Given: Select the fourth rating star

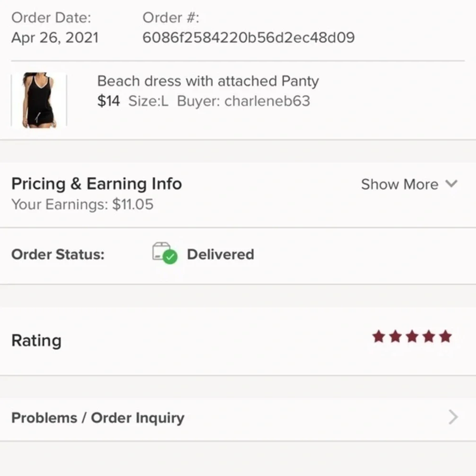Looking at the screenshot, I should (x=427, y=337).
